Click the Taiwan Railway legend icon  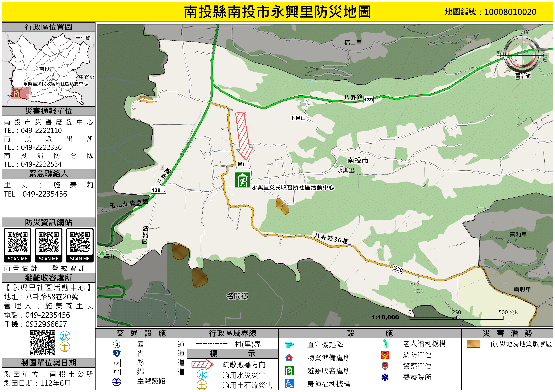pyautogui.click(x=117, y=382)
